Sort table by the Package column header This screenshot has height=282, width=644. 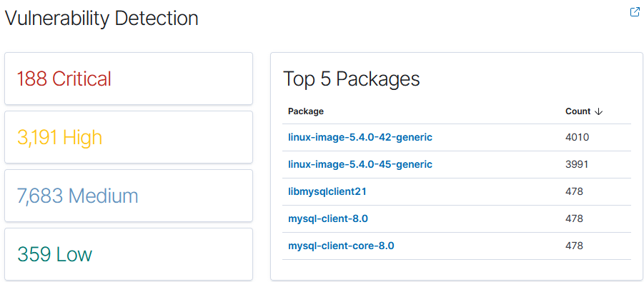point(306,111)
